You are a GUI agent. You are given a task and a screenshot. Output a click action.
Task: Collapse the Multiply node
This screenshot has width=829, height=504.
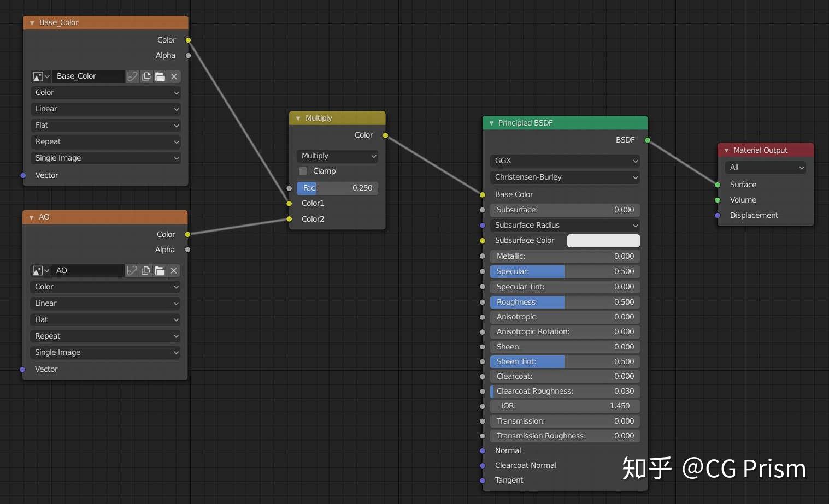point(298,118)
